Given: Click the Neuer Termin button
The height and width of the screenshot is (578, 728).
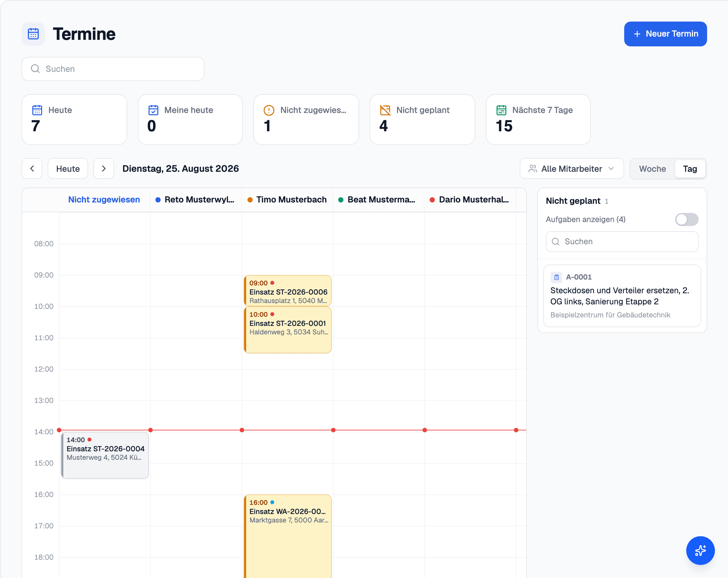Looking at the screenshot, I should click(665, 34).
